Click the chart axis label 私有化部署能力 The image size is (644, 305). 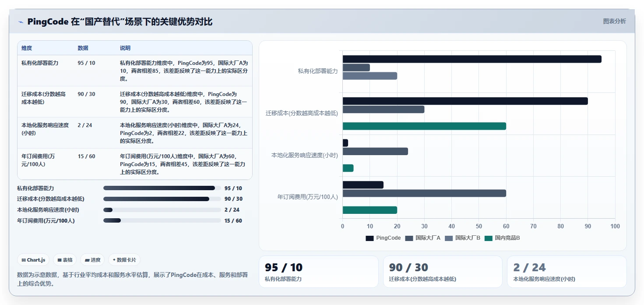318,71
